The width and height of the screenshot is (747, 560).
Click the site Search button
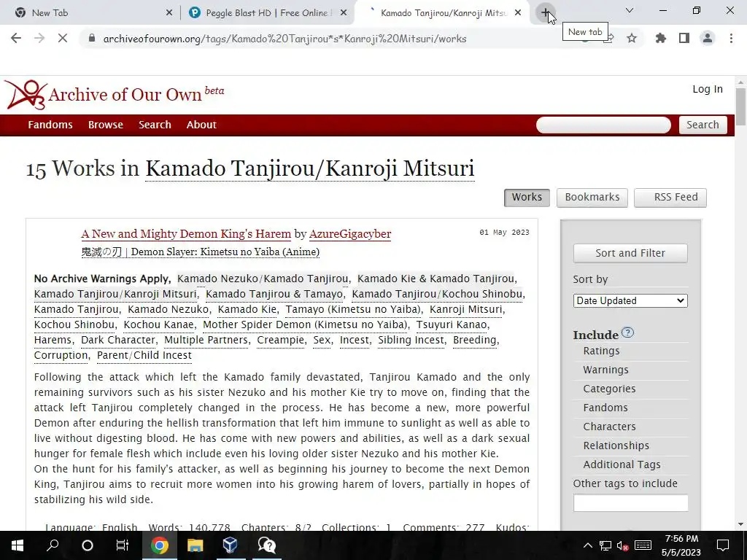click(x=703, y=125)
